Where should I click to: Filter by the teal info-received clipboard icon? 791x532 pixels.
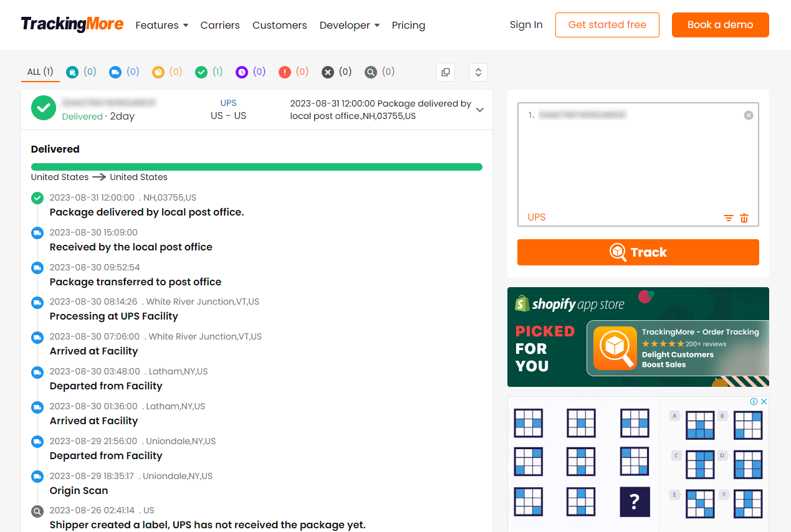click(x=73, y=72)
